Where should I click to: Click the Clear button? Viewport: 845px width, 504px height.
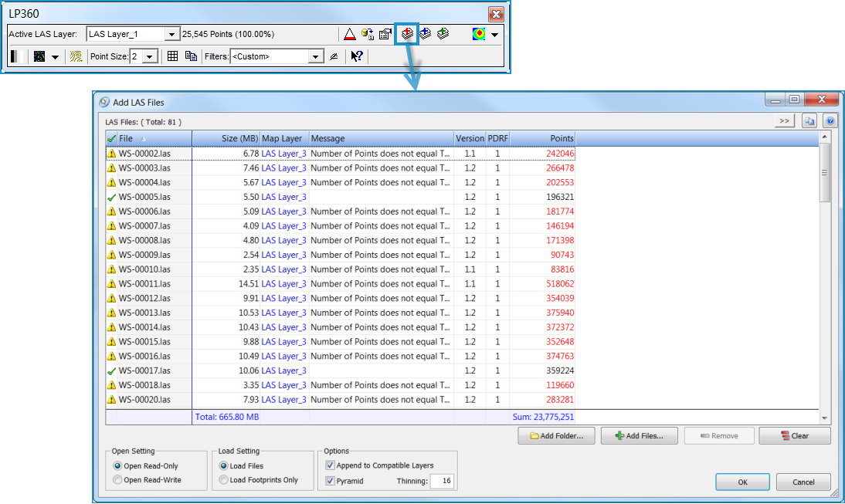pyautogui.click(x=795, y=435)
